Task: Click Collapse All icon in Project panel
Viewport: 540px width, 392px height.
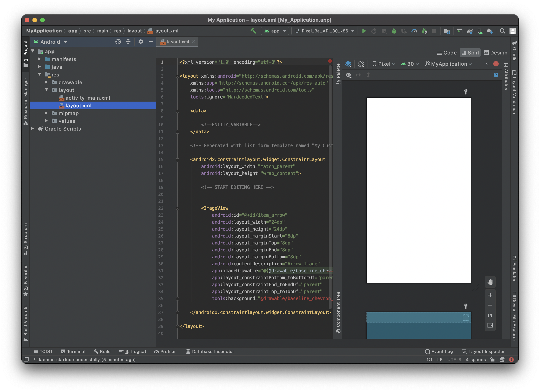Action: [128, 42]
